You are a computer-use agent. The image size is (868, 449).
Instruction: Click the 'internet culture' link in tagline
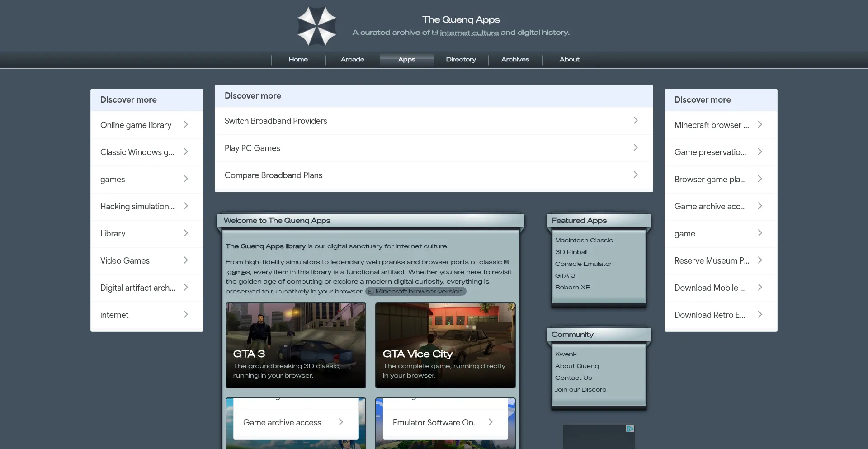coord(469,33)
